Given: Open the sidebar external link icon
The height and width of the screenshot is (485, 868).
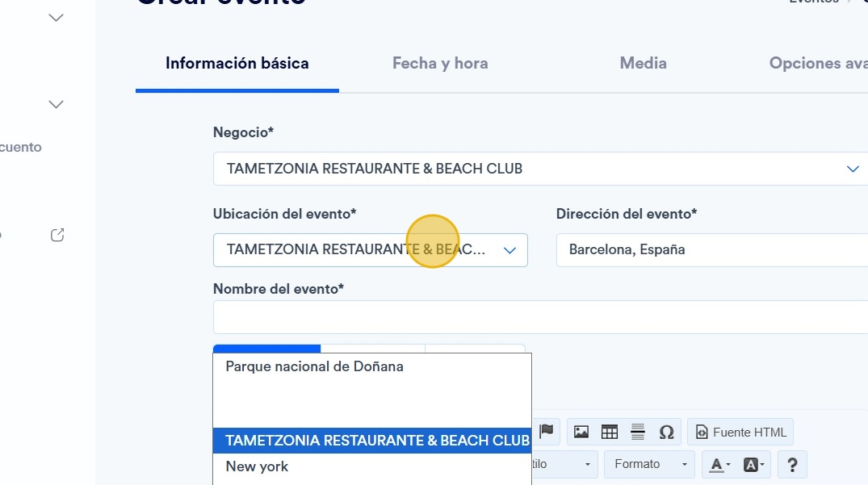Looking at the screenshot, I should click(57, 235).
